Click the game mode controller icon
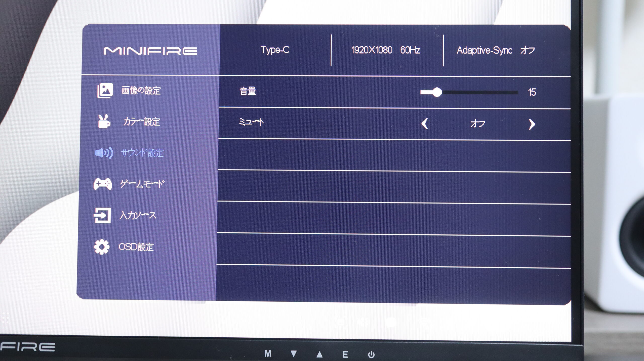The height and width of the screenshot is (361, 644). [103, 184]
